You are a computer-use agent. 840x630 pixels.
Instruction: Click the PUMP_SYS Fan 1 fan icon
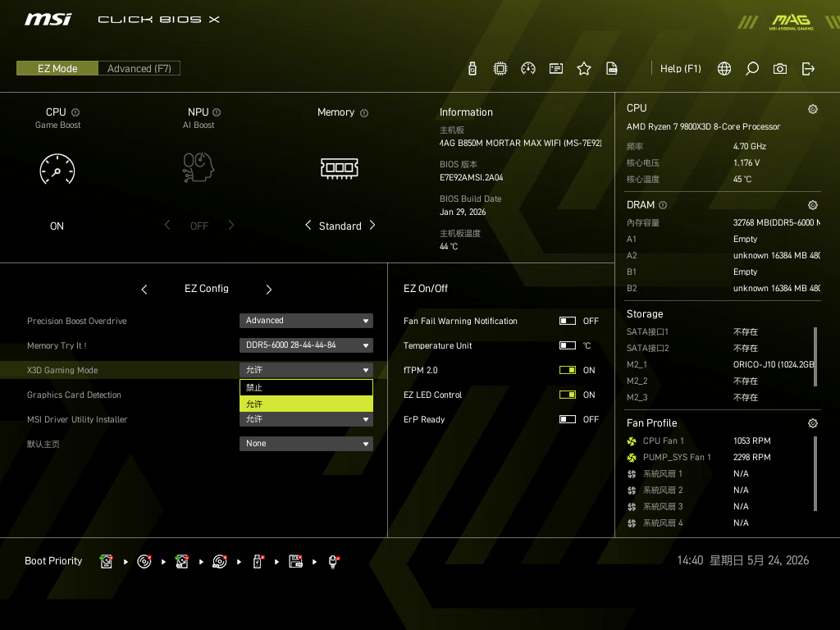click(x=632, y=458)
